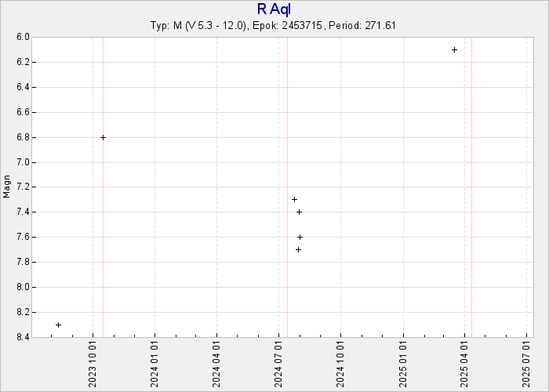Select the data point at magnitude 7.4
549x392 pixels.
299,212
